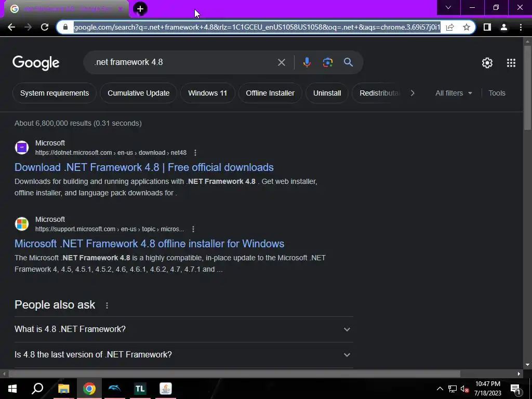The height and width of the screenshot is (399, 532).
Task: Click the magnifier search button
Action: pyautogui.click(x=348, y=62)
